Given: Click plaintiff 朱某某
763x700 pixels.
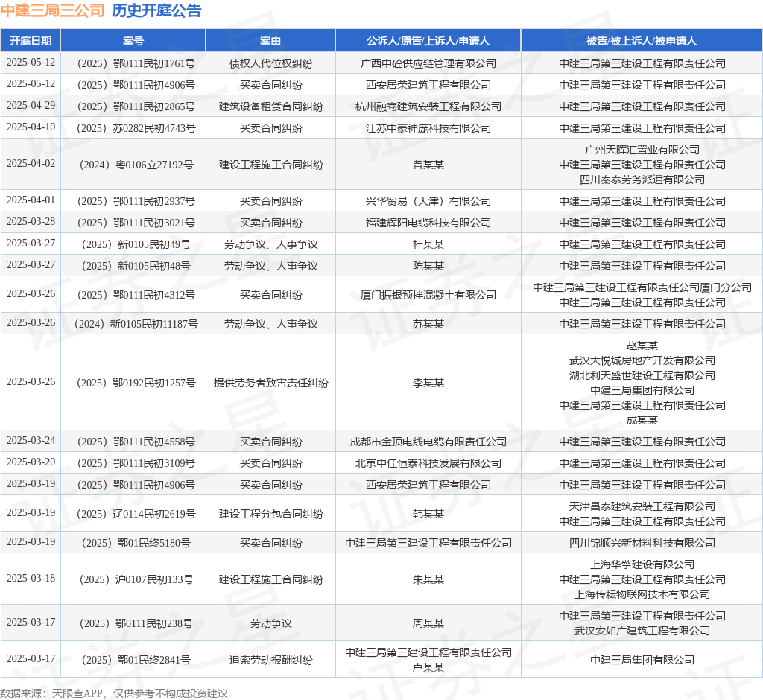Looking at the screenshot, I should (x=428, y=579).
